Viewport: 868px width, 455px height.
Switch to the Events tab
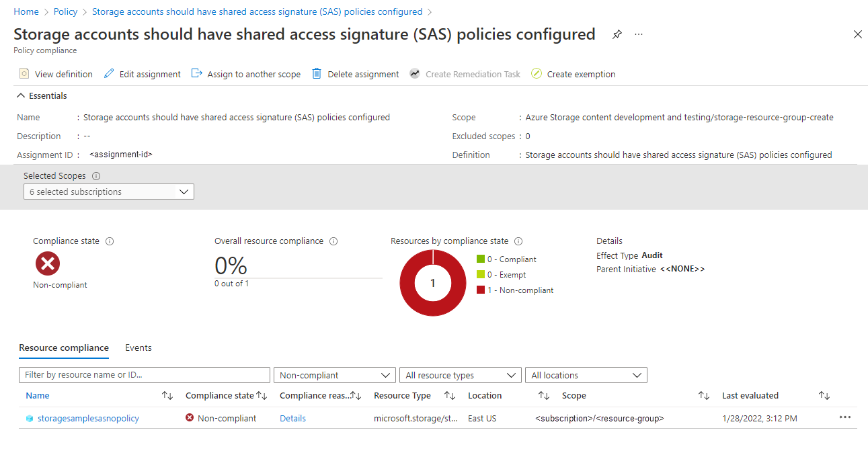[x=139, y=348]
